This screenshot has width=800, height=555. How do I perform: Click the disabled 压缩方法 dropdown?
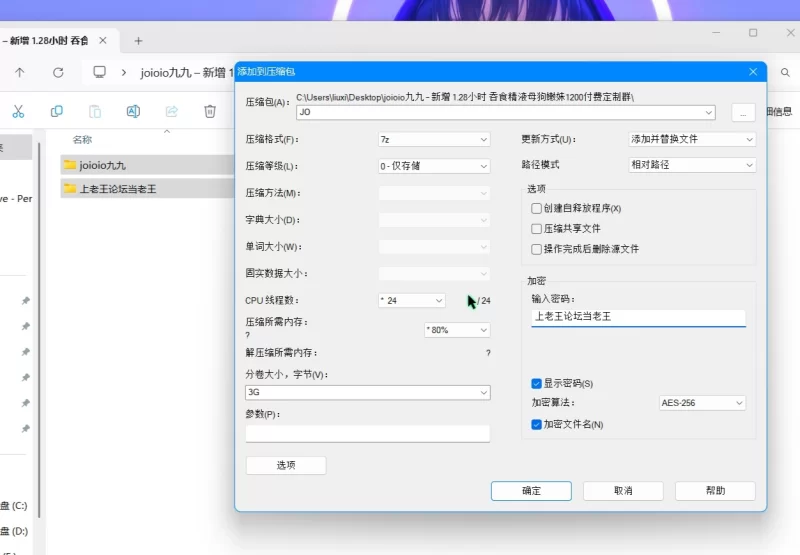(434, 193)
